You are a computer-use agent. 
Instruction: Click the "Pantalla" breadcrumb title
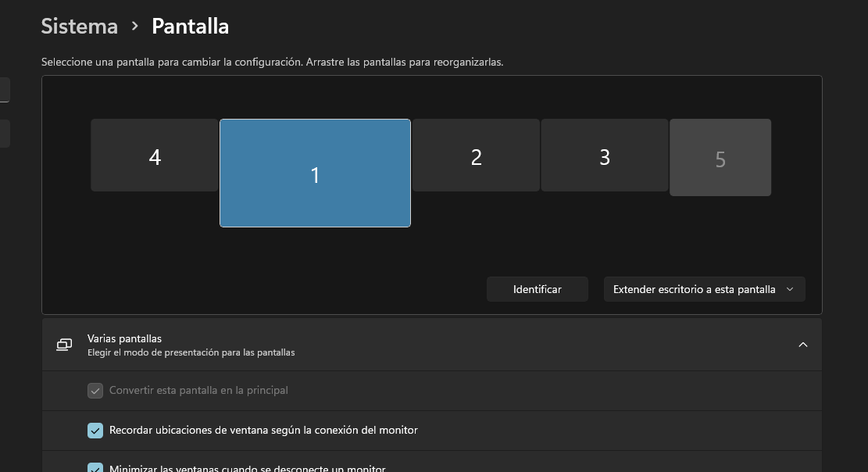pos(190,26)
